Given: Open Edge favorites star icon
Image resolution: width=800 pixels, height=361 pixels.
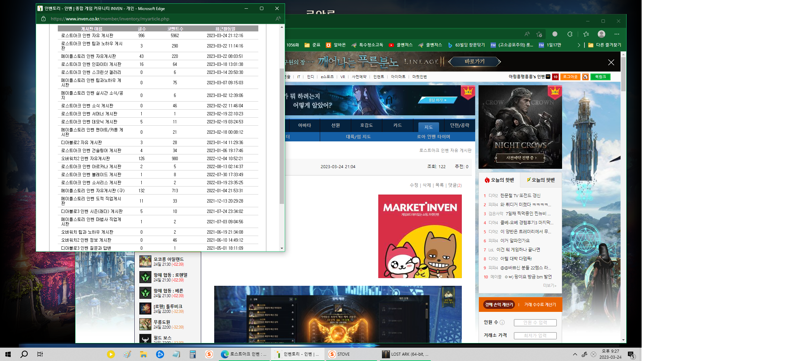Looking at the screenshot, I should [586, 34].
